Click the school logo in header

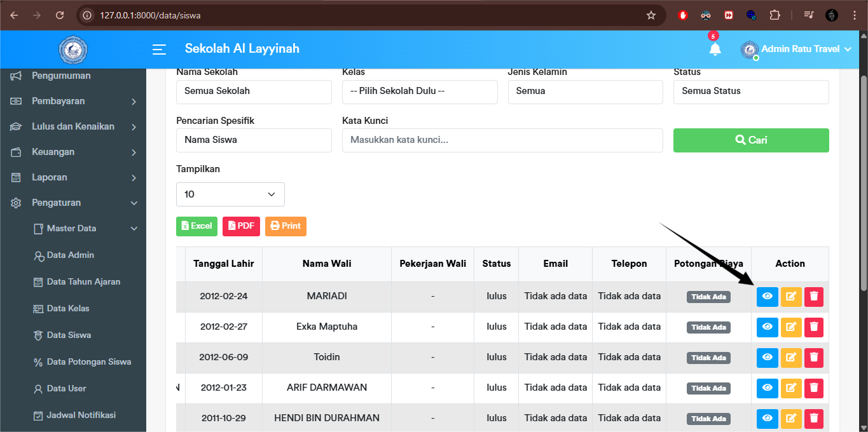[73, 50]
